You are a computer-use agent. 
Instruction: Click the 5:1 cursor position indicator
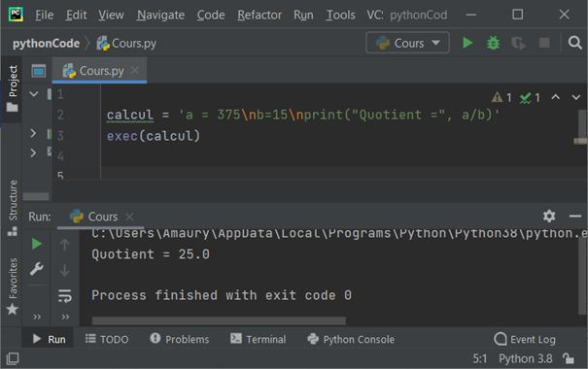tap(479, 358)
